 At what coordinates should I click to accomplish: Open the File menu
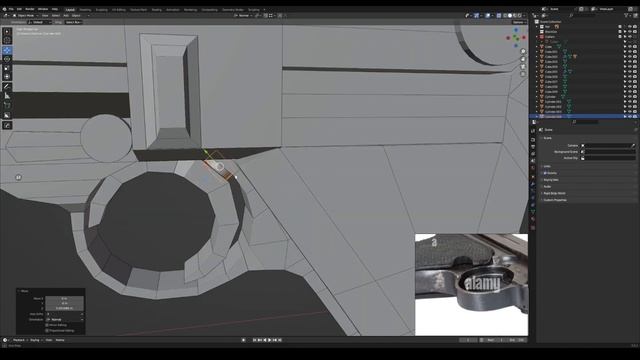pos(11,9)
